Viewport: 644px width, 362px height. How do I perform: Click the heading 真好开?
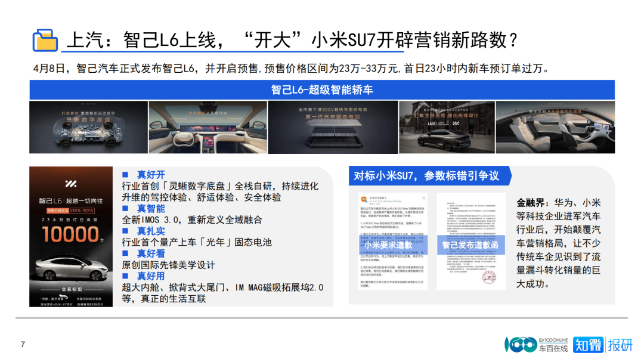pos(151,175)
